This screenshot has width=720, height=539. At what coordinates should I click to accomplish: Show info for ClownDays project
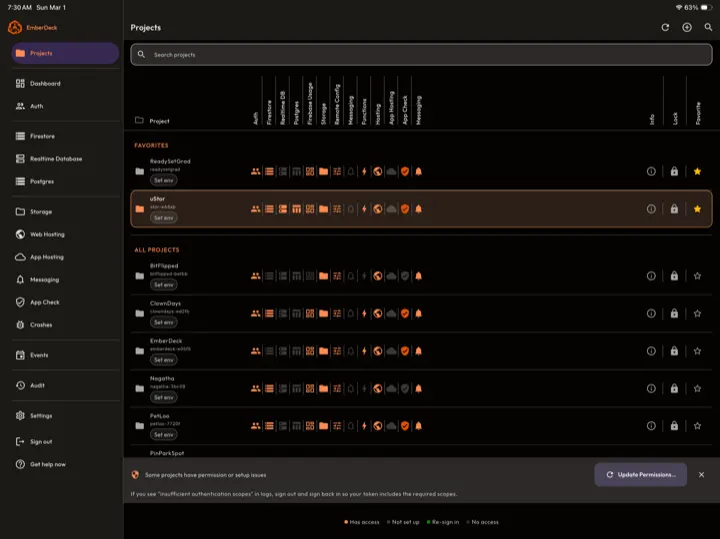651,314
